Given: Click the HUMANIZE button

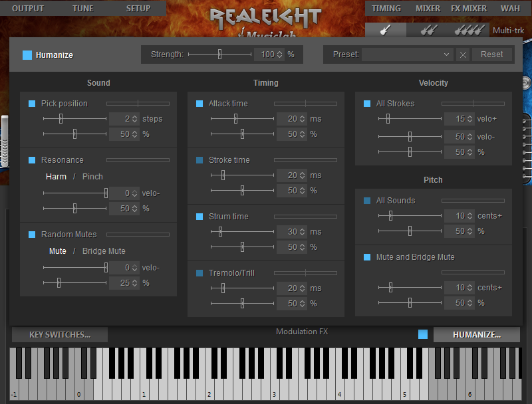Looking at the screenshot, I should coord(477,334).
